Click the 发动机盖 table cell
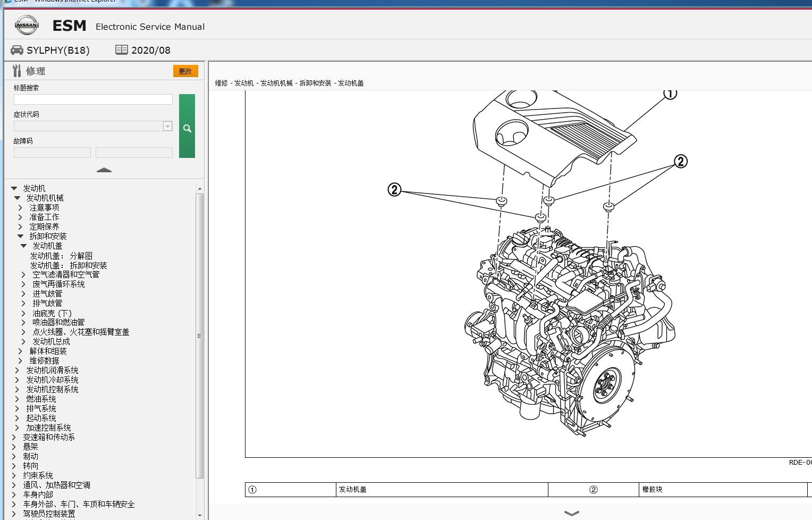 [442, 490]
